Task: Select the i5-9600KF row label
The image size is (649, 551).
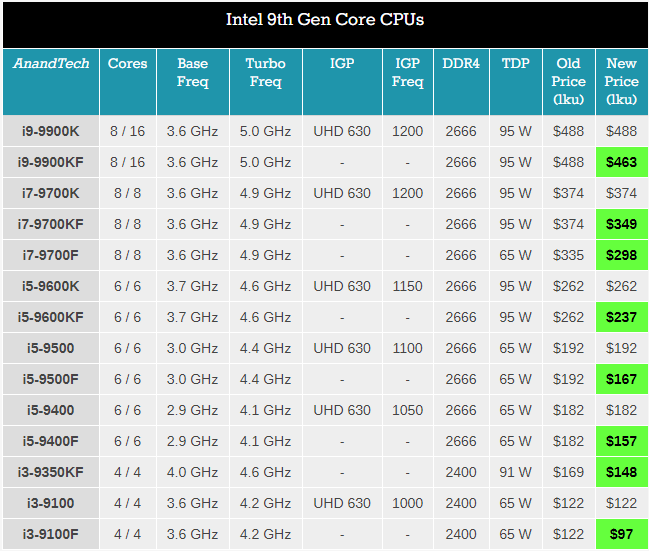Action: click(x=50, y=318)
